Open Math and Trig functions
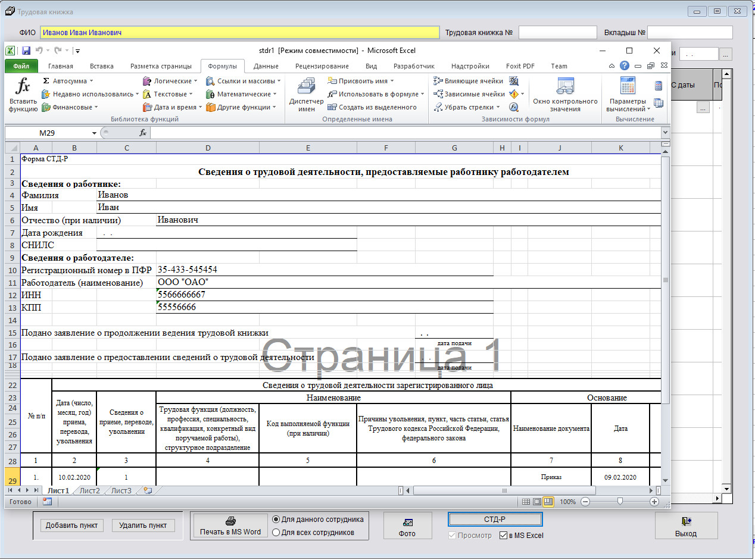The height and width of the screenshot is (560, 755). coord(241,94)
